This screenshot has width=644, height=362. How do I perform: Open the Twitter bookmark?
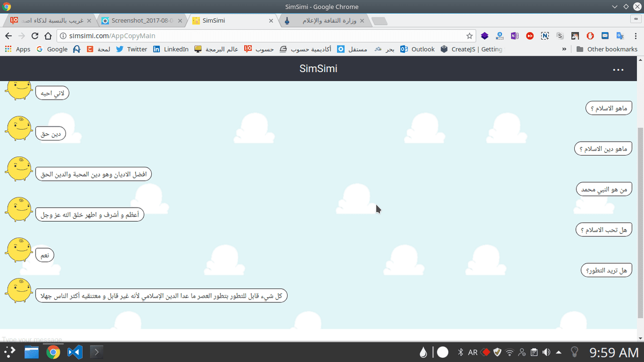pyautogui.click(x=131, y=49)
